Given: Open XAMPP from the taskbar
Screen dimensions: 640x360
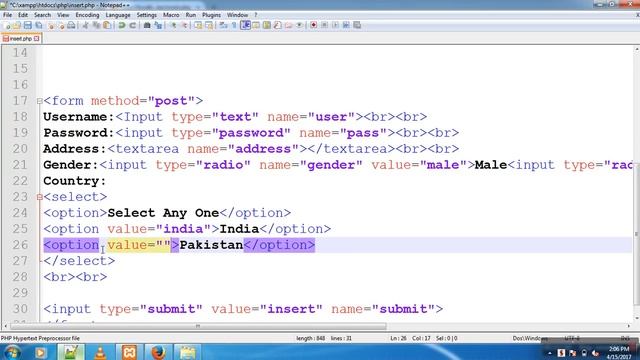Looking at the screenshot, I should [129, 352].
